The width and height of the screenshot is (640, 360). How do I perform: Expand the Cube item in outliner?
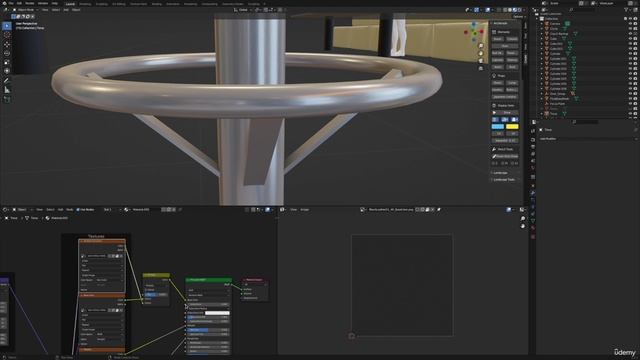click(x=542, y=39)
